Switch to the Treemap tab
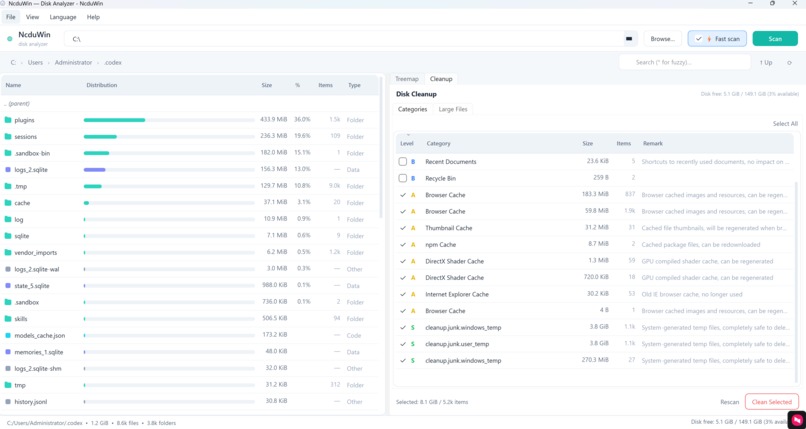Image resolution: width=806 pixels, height=429 pixels. (407, 79)
